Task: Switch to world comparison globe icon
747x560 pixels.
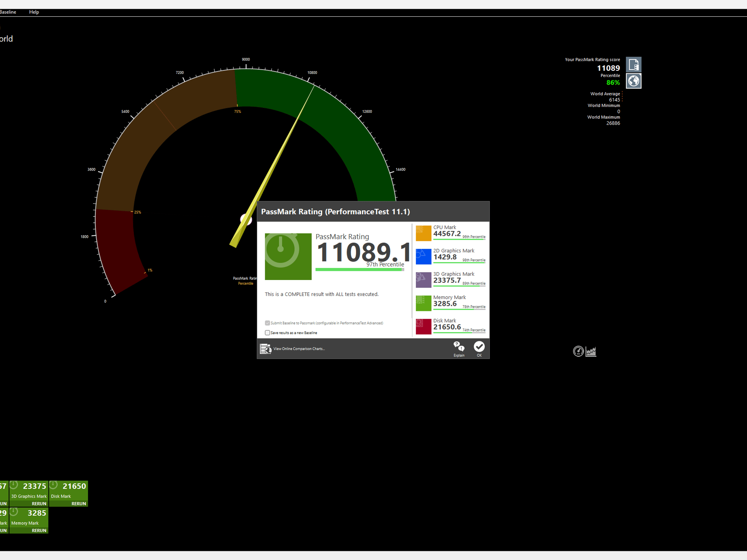Action: 634,81
